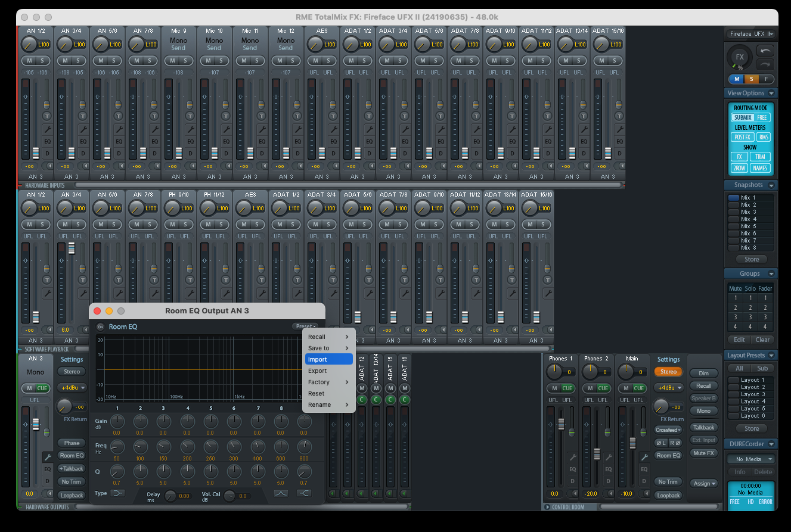Open the Preset dropdown in Room EQ window
Viewport: 791px width, 532px height.
tap(305, 326)
